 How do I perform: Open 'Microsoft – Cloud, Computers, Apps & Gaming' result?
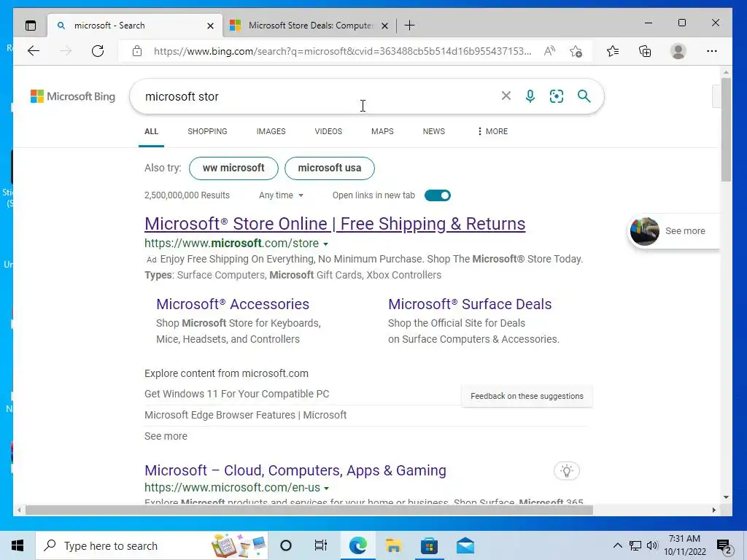click(x=295, y=470)
